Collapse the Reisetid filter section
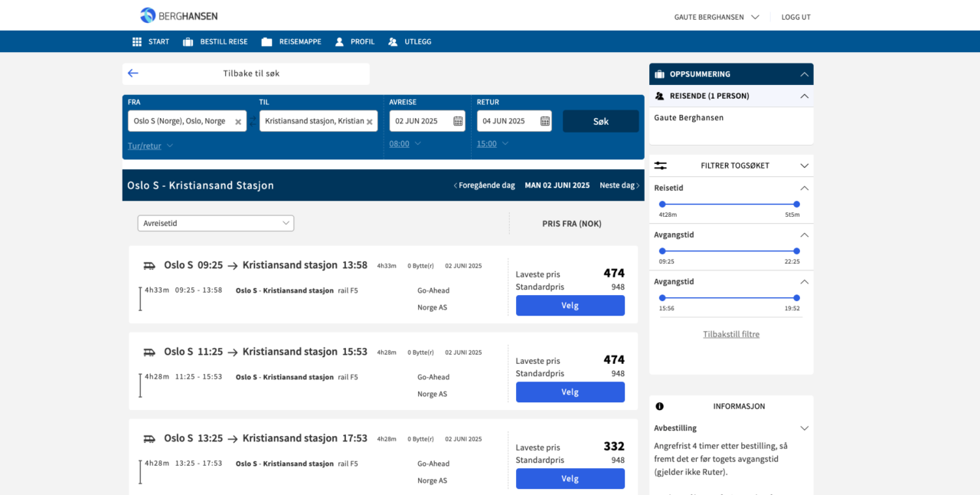The image size is (980, 495). click(x=804, y=188)
